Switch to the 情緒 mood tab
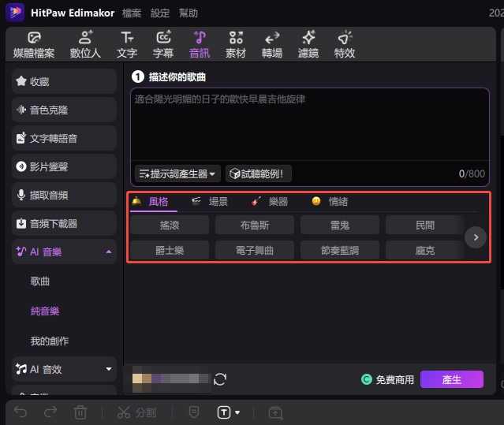The height and width of the screenshot is (425, 504). (330, 202)
